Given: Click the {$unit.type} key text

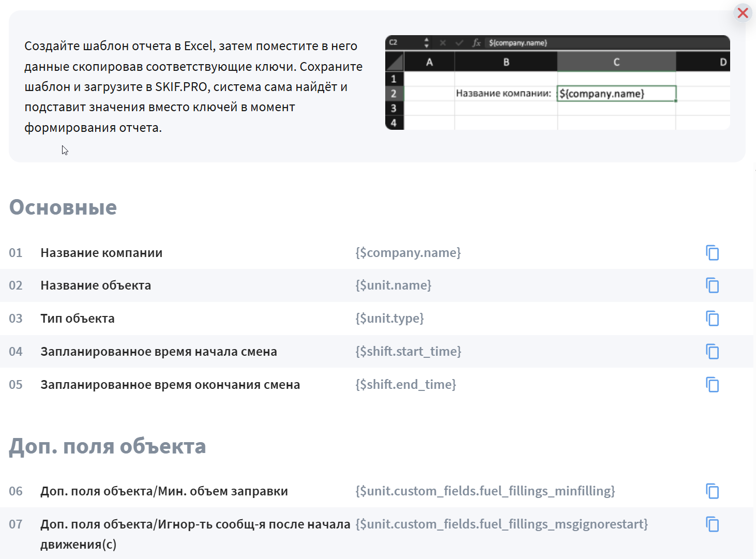Looking at the screenshot, I should coord(389,319).
